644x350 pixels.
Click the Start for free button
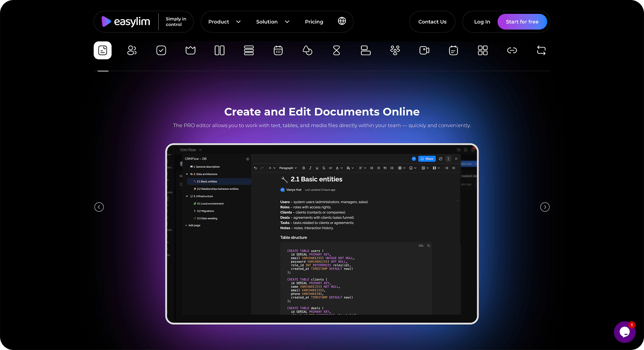[522, 22]
